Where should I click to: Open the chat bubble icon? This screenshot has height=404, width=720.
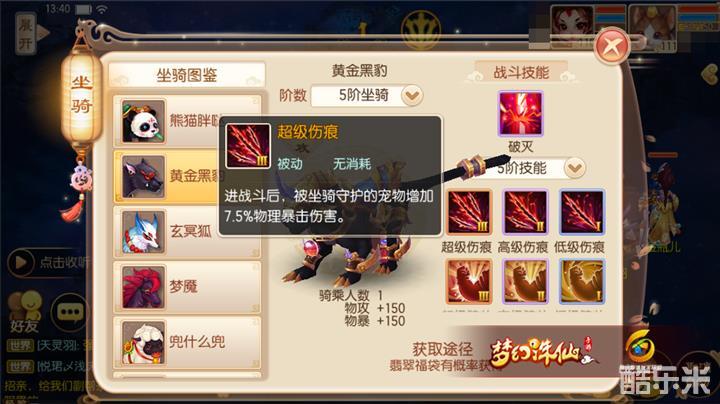(x=70, y=312)
